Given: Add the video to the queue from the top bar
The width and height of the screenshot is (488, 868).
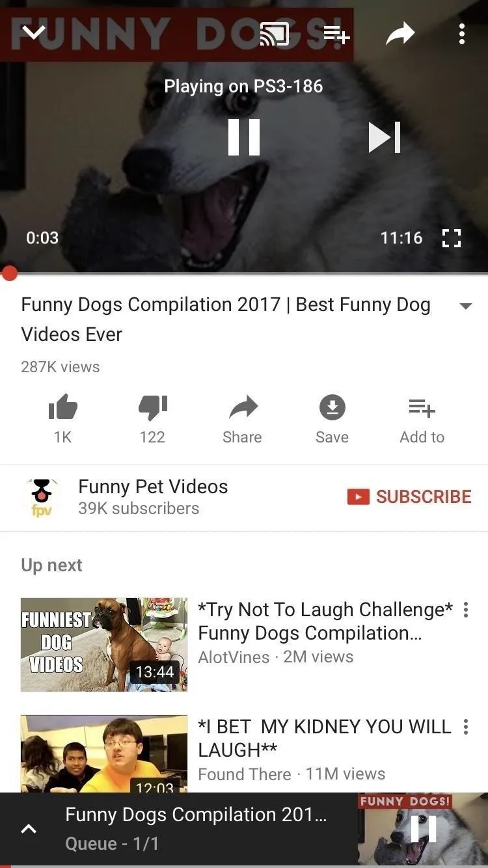Looking at the screenshot, I should point(336,33).
